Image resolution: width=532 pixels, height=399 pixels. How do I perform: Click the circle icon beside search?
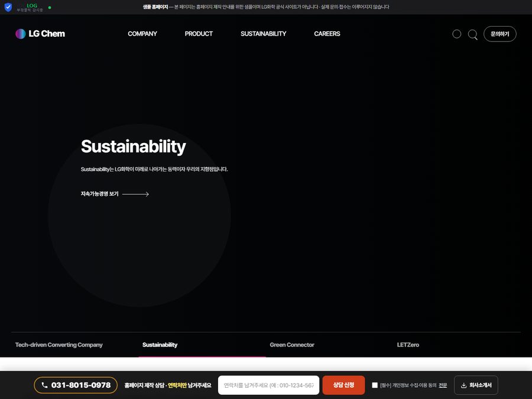[x=457, y=34]
